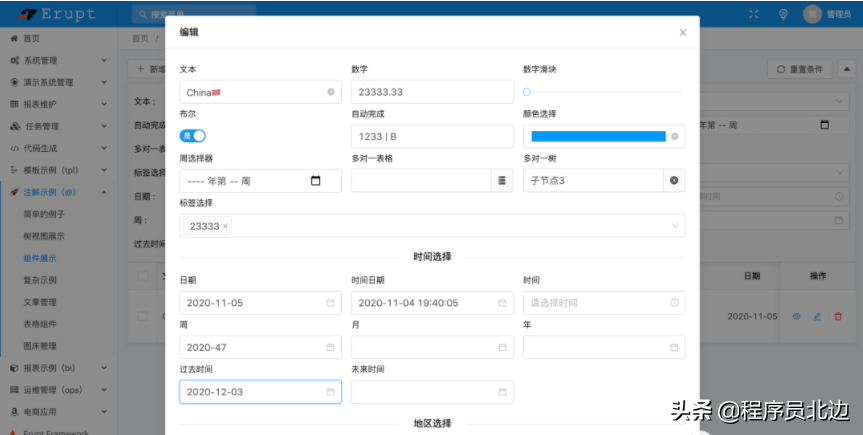The width and height of the screenshot is (863, 435).
Task: Expand the 系统管理 menu
Action: [x=58, y=61]
